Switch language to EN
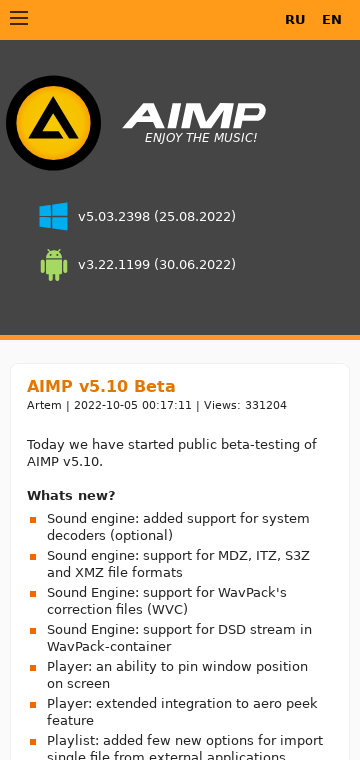Viewport: 360px width, 760px height. click(x=332, y=20)
